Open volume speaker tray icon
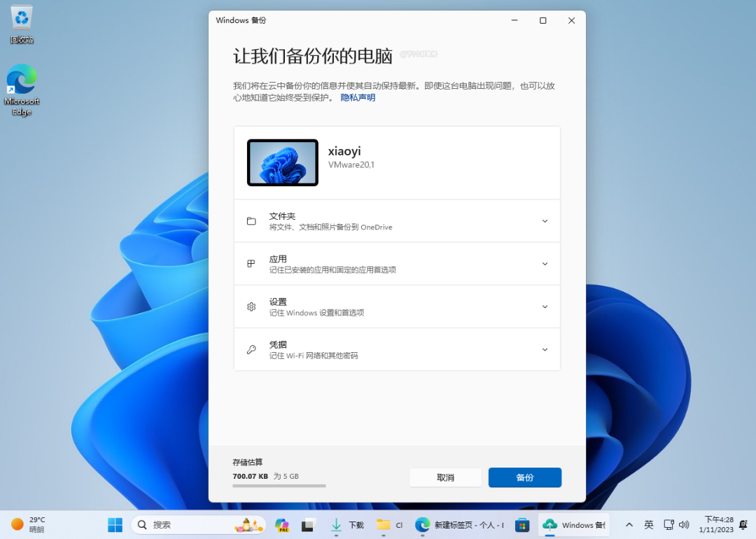Viewport: 756px width, 539px height. [x=684, y=524]
